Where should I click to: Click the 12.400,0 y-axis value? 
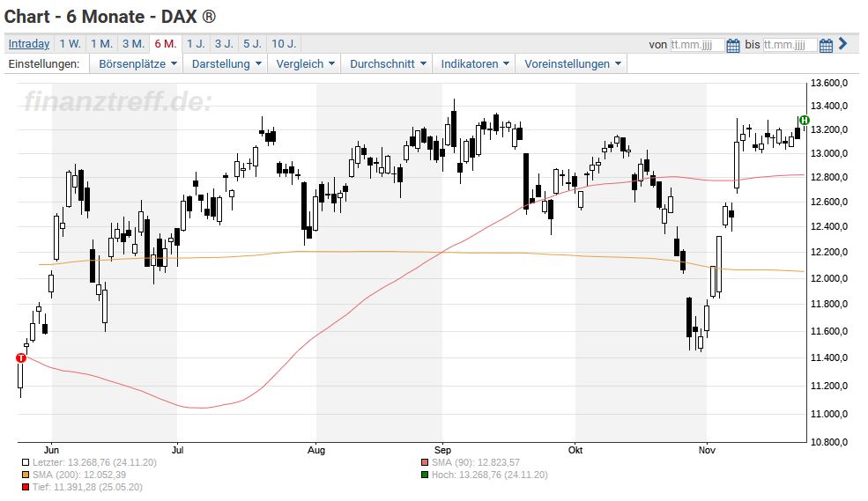828,226
